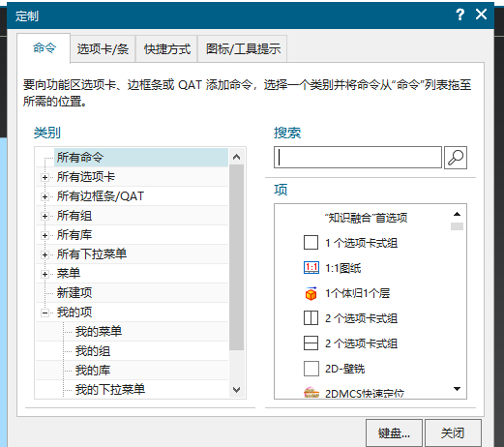Image resolution: width=504 pixels, height=447 pixels.
Task: Click the 键盘... button
Action: (394, 433)
